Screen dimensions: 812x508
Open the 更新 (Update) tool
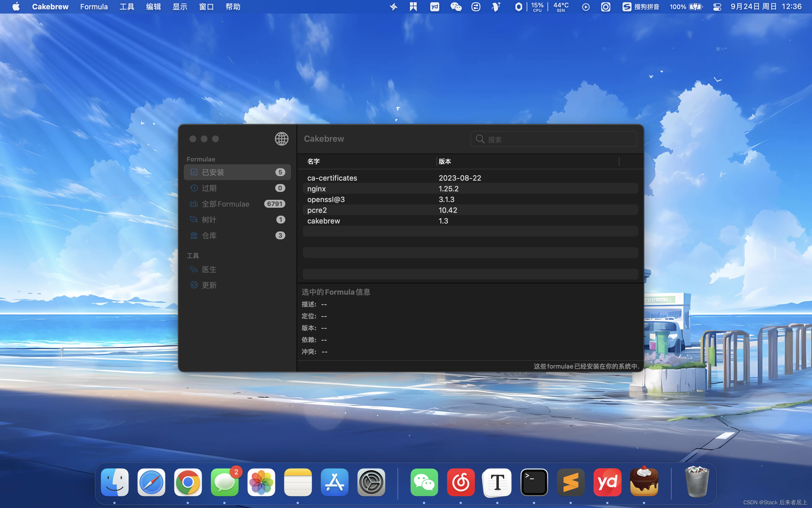[237, 285]
